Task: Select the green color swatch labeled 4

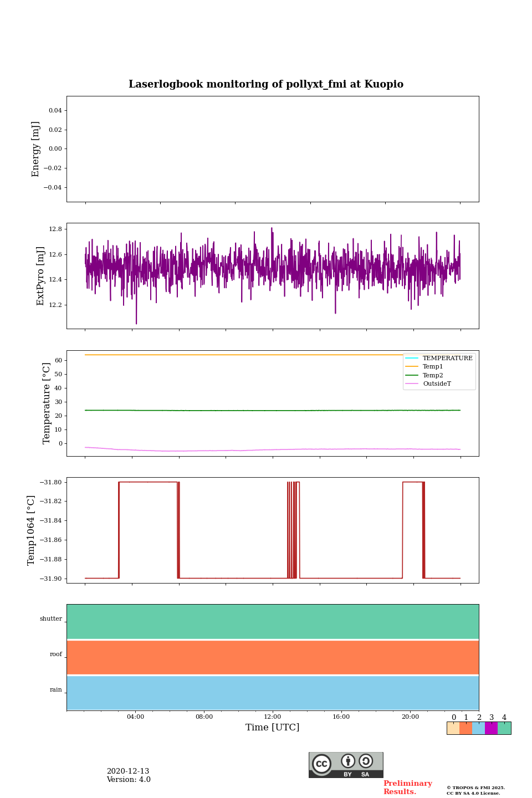Action: pos(504,728)
